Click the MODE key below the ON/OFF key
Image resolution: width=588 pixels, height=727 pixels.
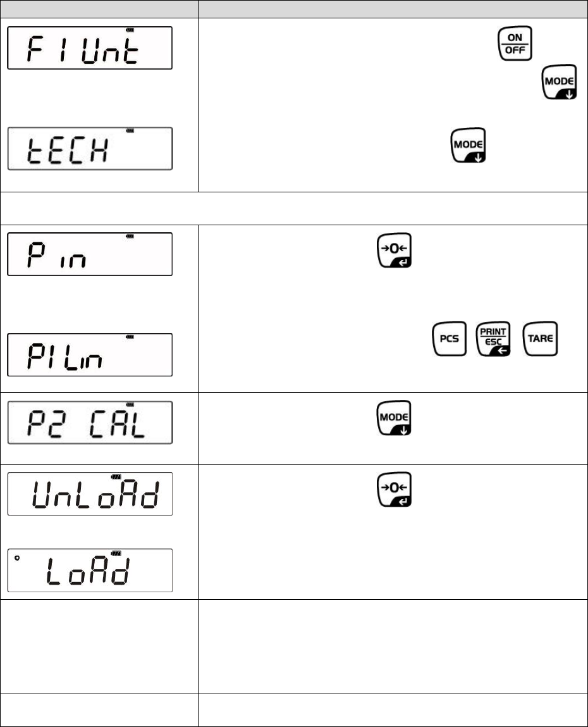tap(559, 82)
